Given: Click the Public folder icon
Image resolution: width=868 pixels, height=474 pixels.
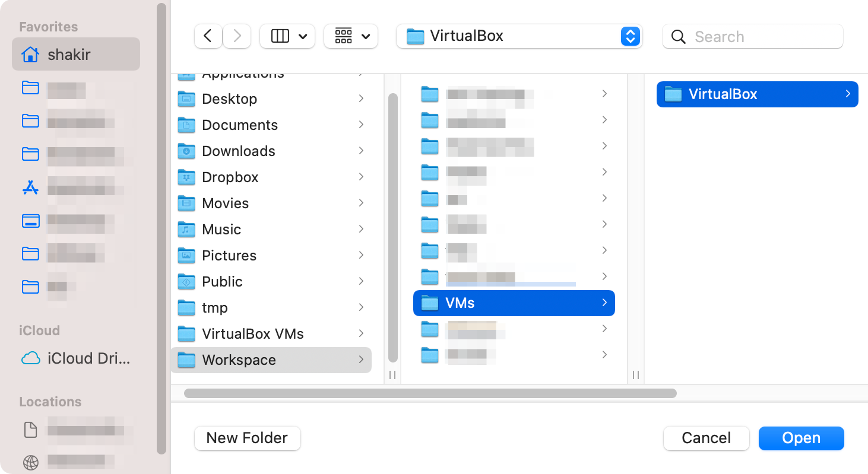Looking at the screenshot, I should pos(186,282).
